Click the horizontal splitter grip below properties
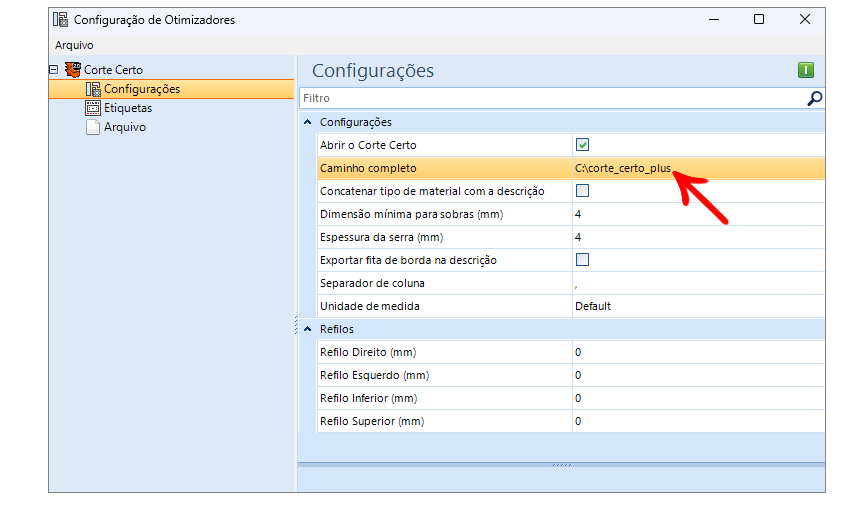Screen dimensions: 846x518 point(562,465)
